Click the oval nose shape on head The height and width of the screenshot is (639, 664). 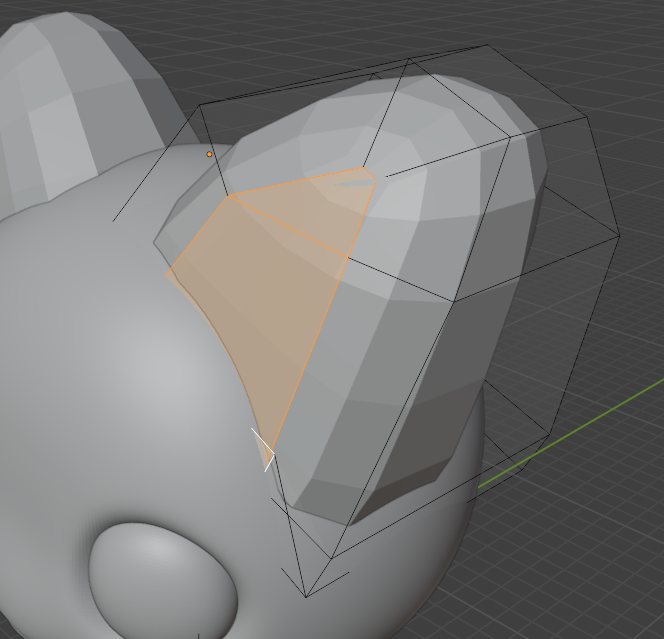point(163,580)
